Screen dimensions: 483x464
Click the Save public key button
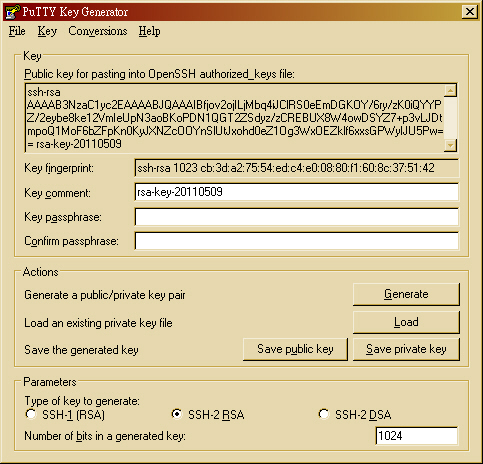295,349
